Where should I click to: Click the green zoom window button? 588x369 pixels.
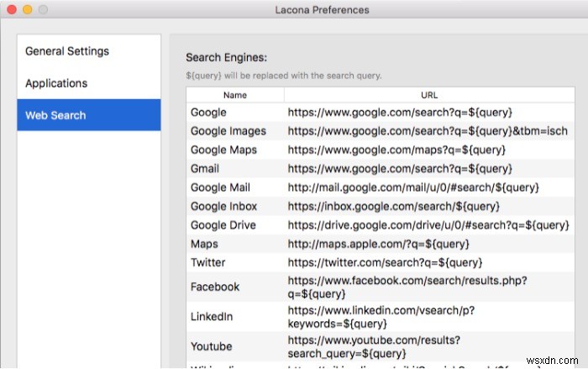coord(43,11)
